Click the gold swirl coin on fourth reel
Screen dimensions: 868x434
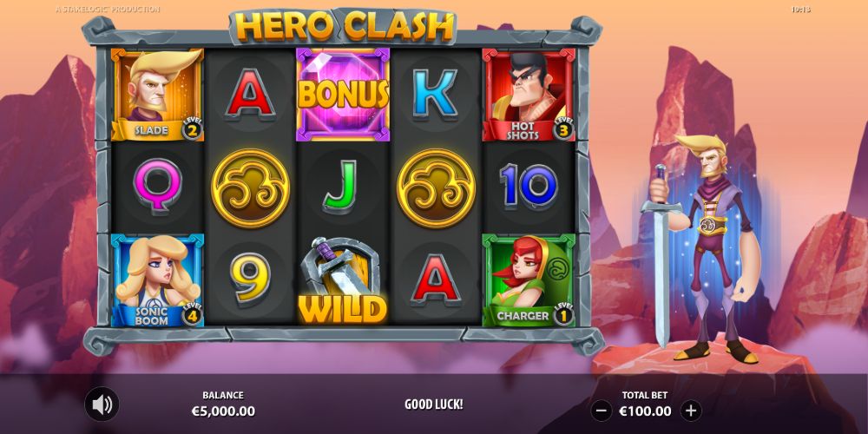pyautogui.click(x=436, y=188)
